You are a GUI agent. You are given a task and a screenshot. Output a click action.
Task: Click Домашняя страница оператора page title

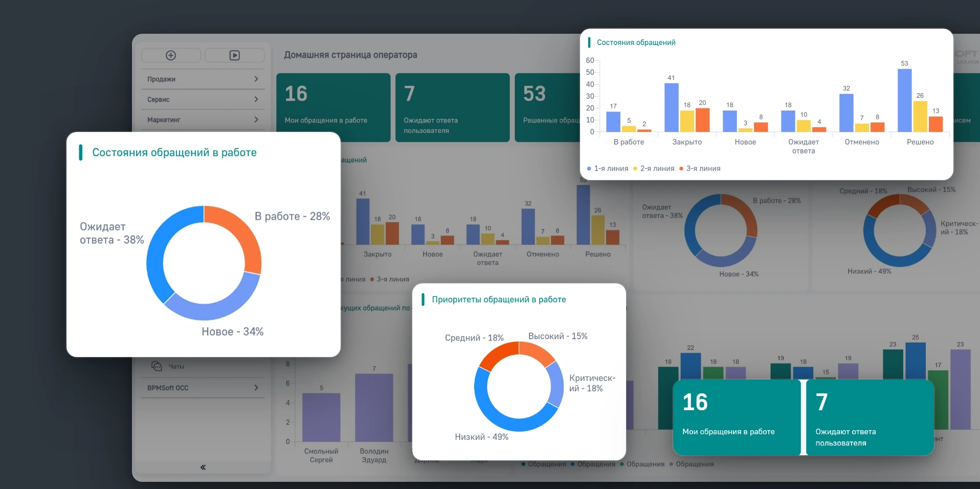(x=350, y=55)
